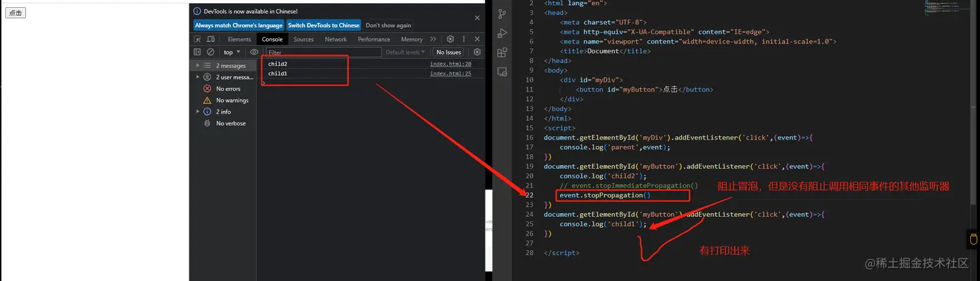Image resolution: width=980 pixels, height=281 pixels.
Task: Expand the 2 messages group arrow
Action: pos(198,66)
